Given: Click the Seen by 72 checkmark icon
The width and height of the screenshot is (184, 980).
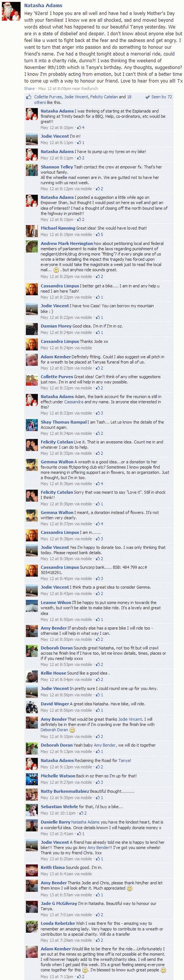Looking at the screenshot, I should (148, 97).
